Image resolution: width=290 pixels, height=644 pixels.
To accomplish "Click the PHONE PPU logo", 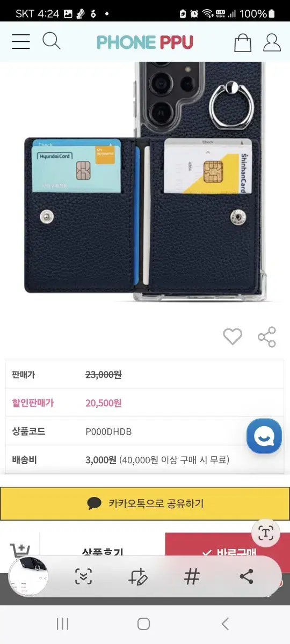I will (x=145, y=42).
